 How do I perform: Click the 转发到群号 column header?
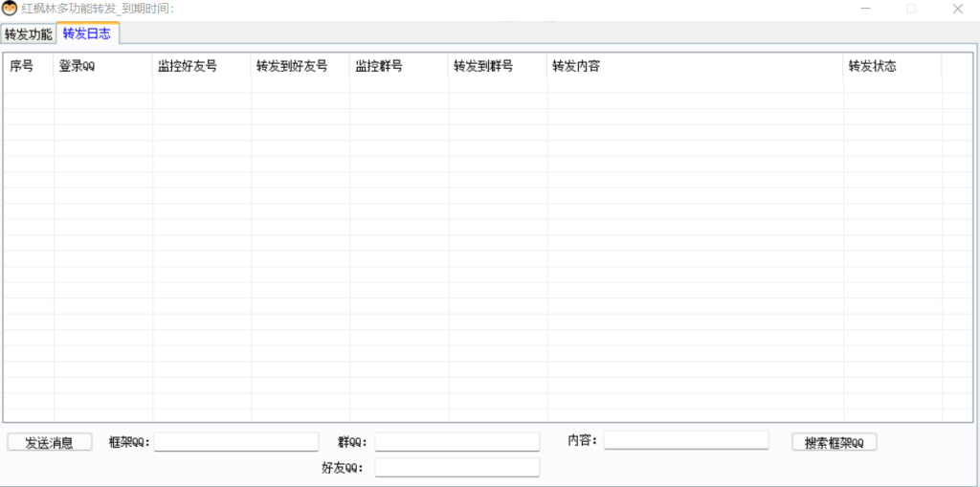[497, 67]
